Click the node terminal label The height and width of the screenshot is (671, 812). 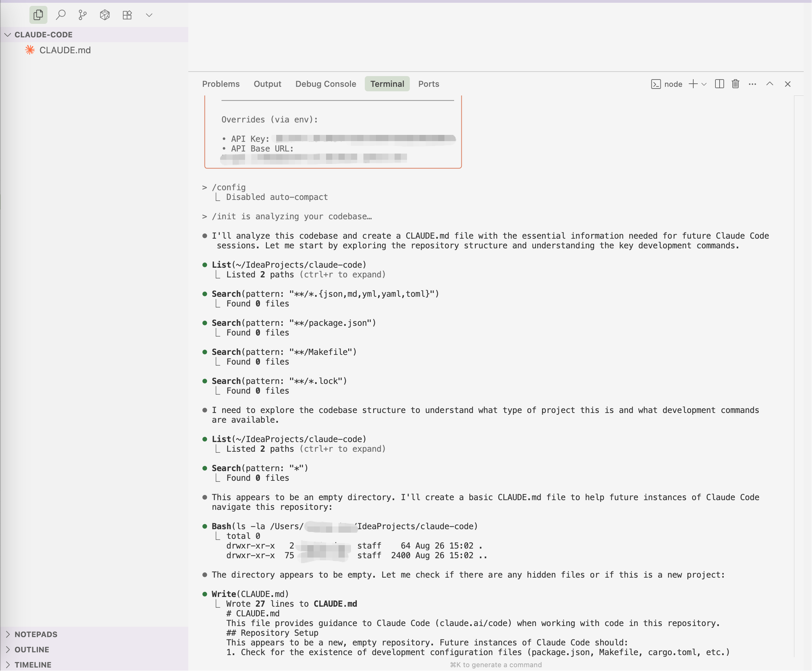tap(673, 84)
